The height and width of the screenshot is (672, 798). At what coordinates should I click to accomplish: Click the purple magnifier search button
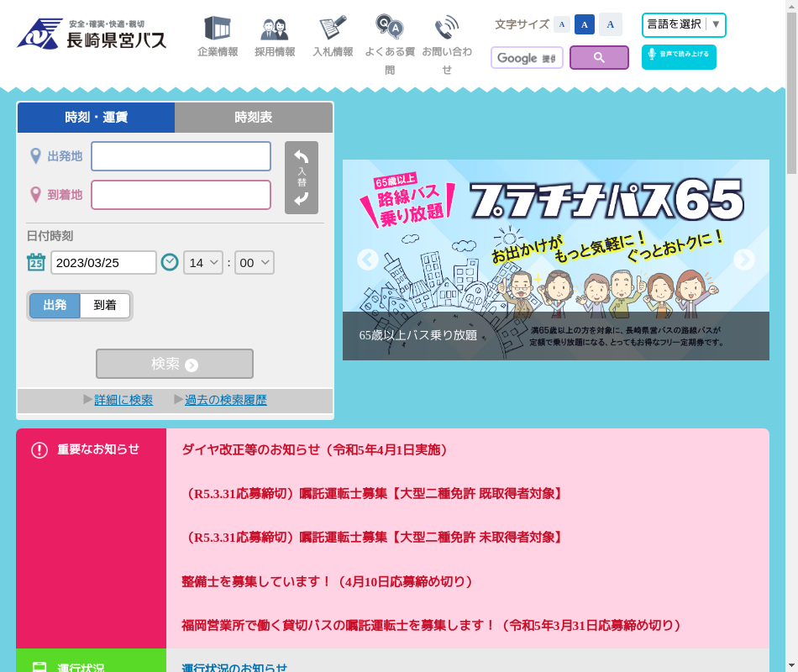[x=599, y=58]
